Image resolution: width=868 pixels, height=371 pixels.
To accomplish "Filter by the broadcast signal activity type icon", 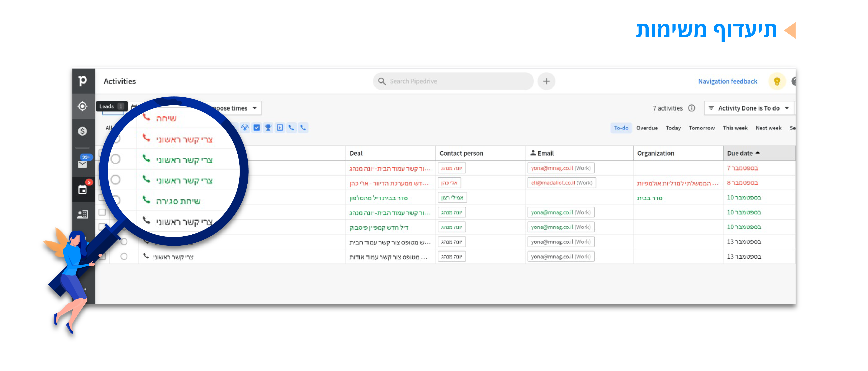I will [x=245, y=127].
